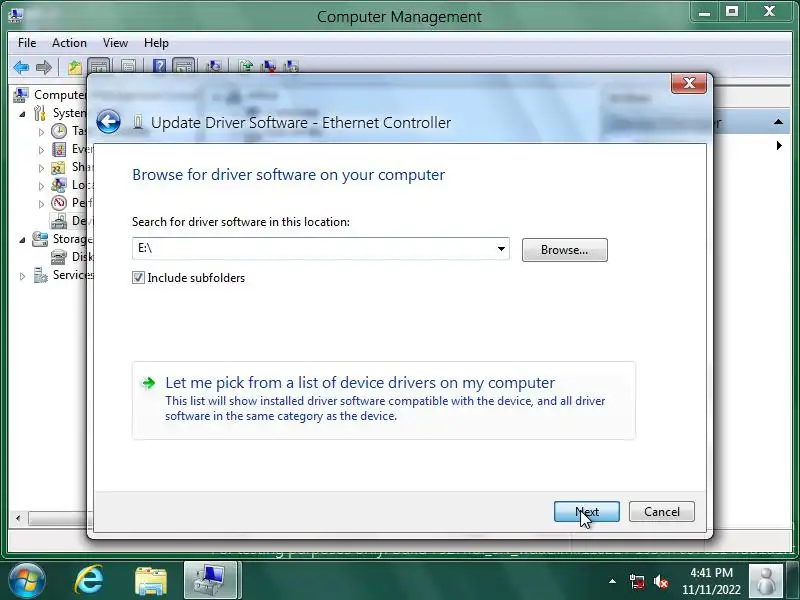Viewport: 800px width, 600px height.
Task: Toggle the Include subfolders checkbox
Action: pos(138,278)
